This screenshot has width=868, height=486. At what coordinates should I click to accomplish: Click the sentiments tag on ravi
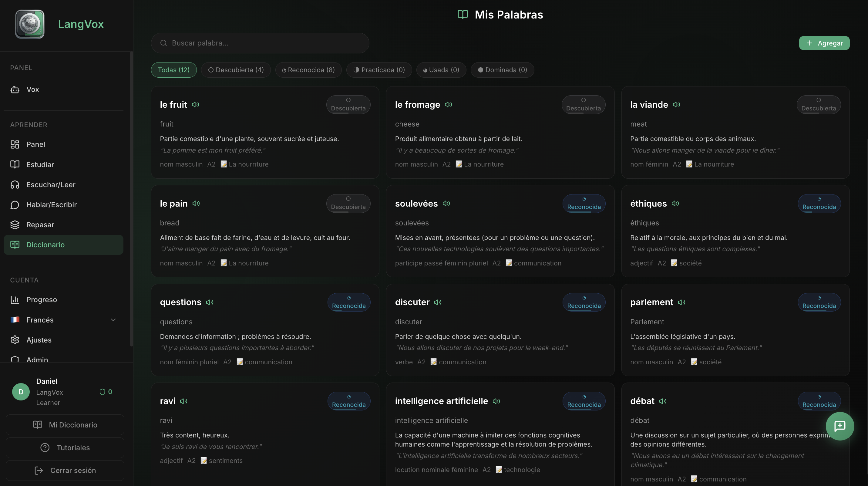coord(222,461)
